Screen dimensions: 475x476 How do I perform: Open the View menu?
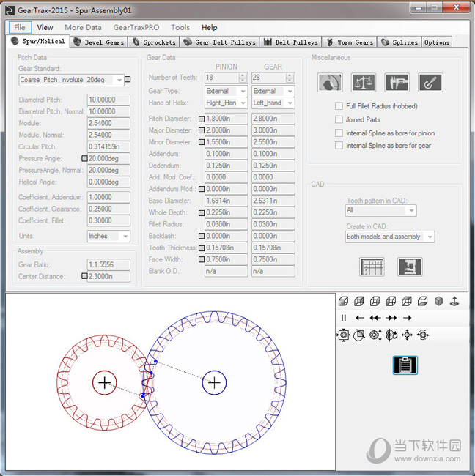tap(45, 27)
